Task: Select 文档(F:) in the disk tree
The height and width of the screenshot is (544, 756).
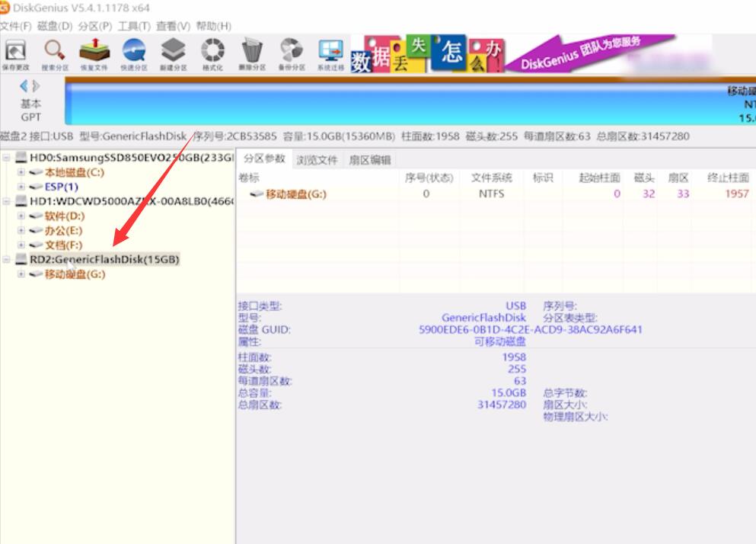Action: [64, 245]
